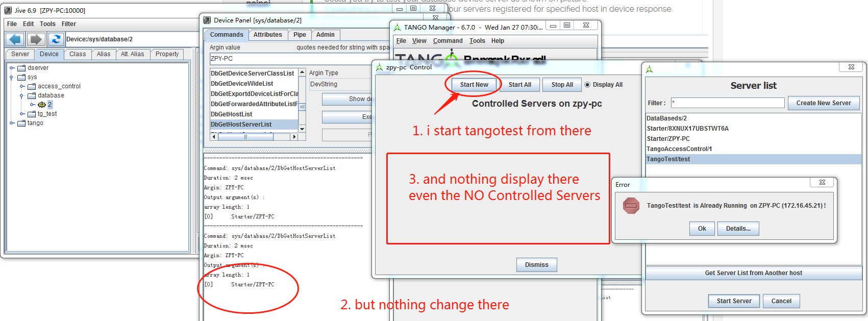
Task: Click the zpy-pc Control window title icon
Action: coord(379,67)
